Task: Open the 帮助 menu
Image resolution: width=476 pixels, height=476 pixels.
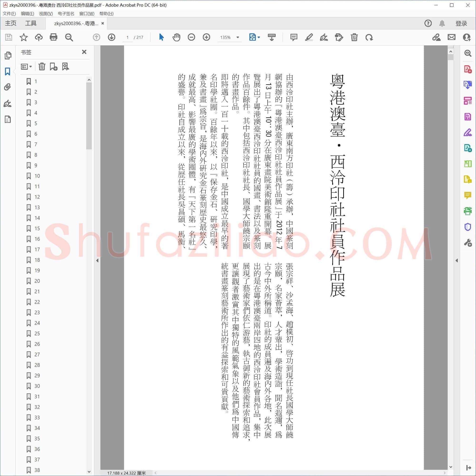Action: [106, 14]
